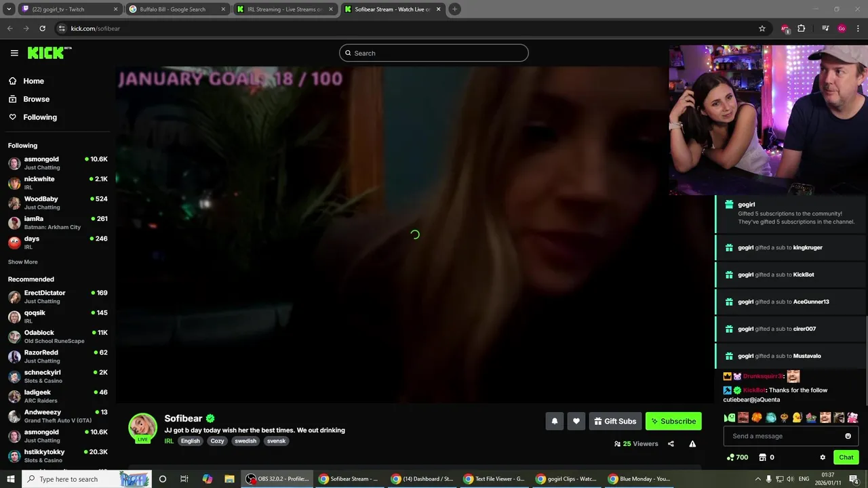Bookmark this page with star
The height and width of the screenshot is (488, 868).
pos(762,28)
